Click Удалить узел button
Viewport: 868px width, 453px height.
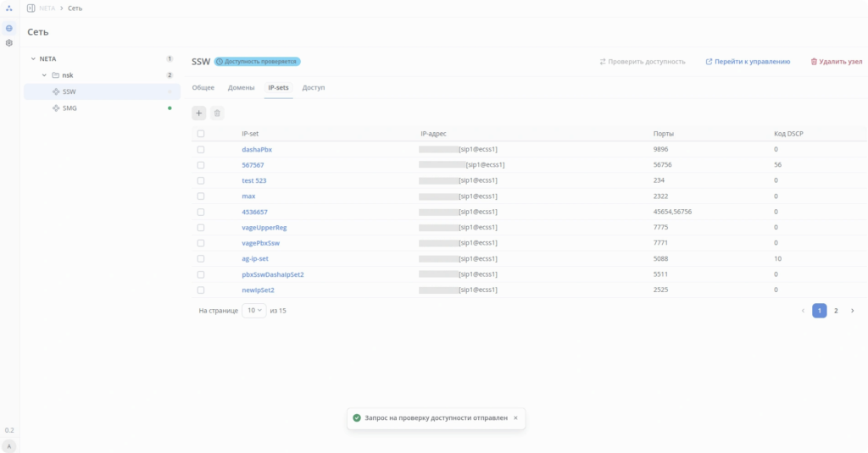pos(837,62)
